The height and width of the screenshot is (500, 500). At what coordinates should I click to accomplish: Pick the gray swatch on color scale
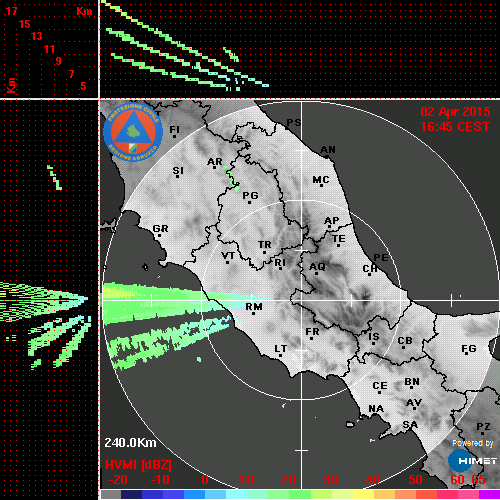click(x=110, y=494)
